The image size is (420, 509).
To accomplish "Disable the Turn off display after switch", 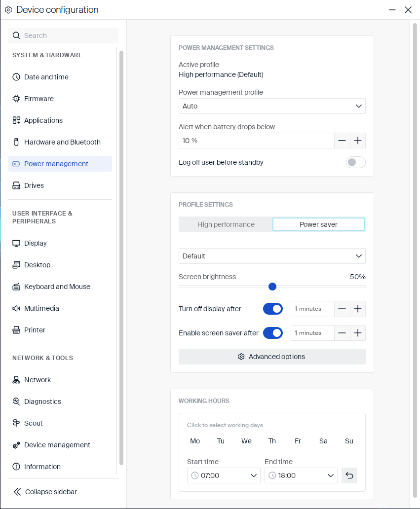I will coord(273,309).
